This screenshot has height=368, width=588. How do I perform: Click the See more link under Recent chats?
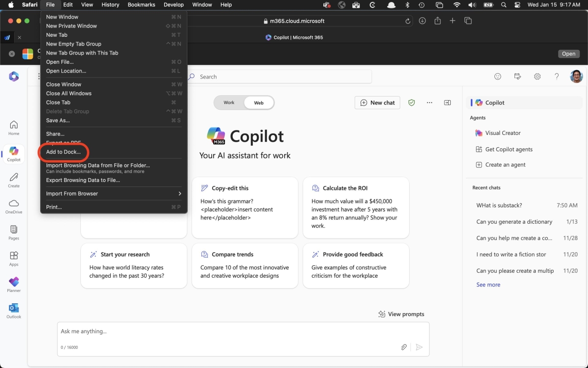(x=488, y=285)
